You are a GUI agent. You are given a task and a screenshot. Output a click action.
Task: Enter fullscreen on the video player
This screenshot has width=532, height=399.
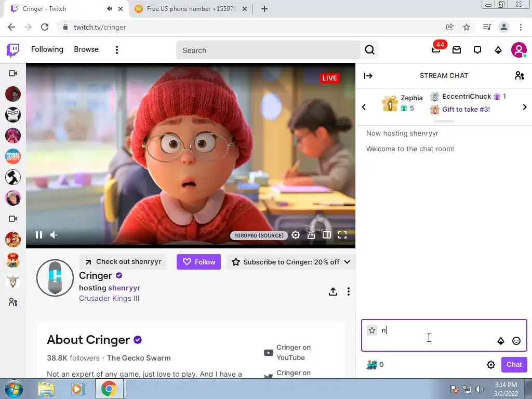click(342, 235)
